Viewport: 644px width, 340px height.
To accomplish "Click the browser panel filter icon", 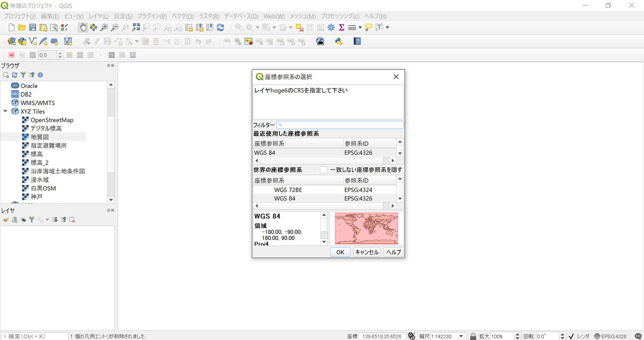I will click(x=23, y=75).
